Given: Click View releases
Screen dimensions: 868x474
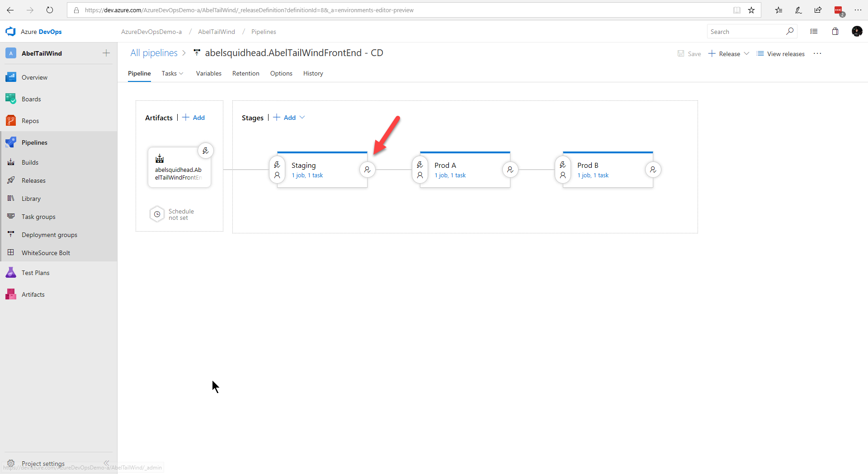Looking at the screenshot, I should [781, 53].
